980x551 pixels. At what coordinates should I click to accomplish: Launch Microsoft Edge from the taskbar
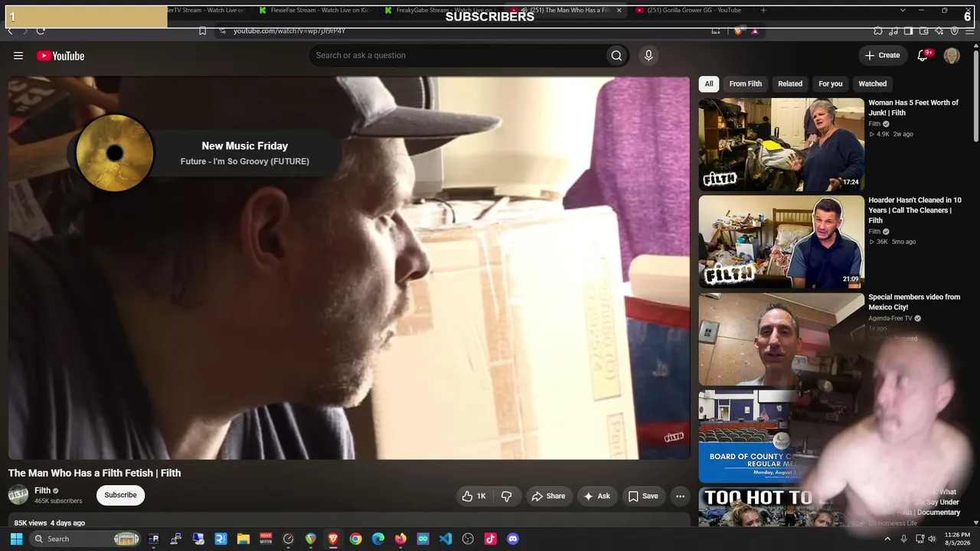click(378, 539)
